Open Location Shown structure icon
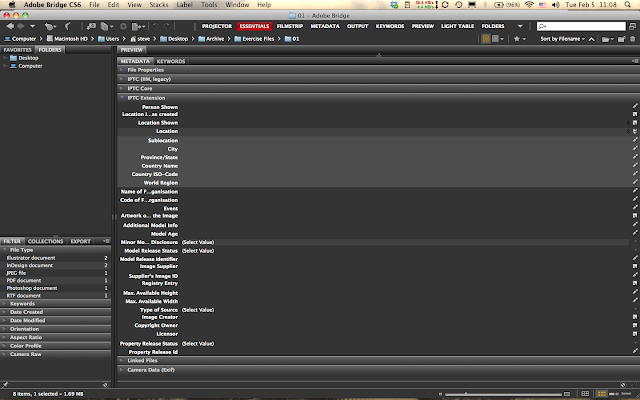640x400 pixels. tap(635, 122)
